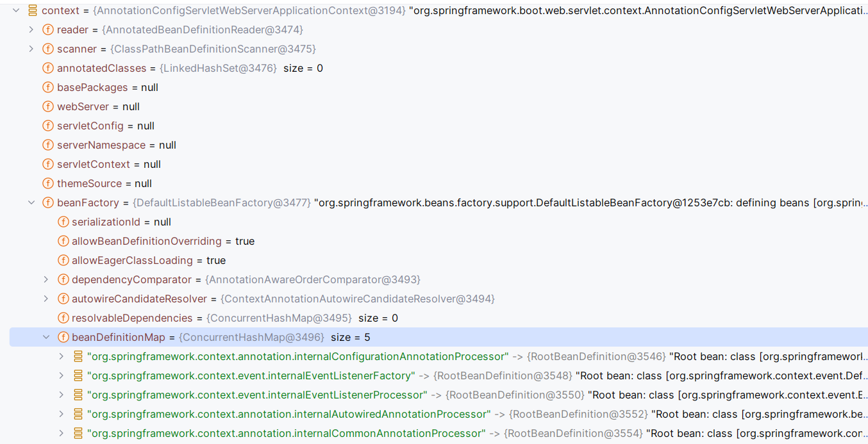Expand the scanner field node
Viewport: 868px width, 444px height.
(x=31, y=49)
